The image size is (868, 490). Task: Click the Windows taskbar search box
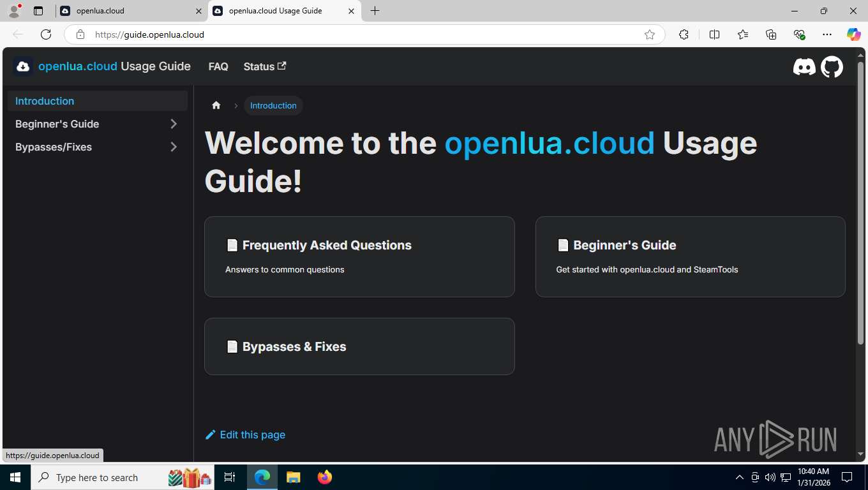point(123,477)
